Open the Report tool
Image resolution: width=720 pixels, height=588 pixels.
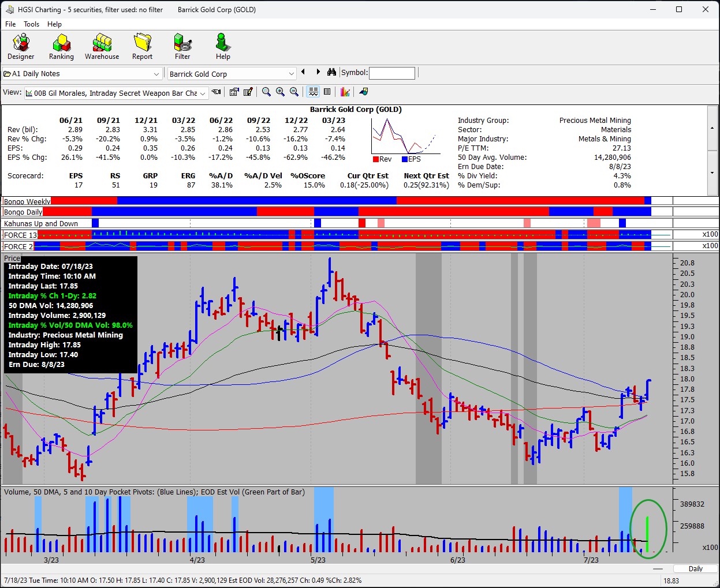pyautogui.click(x=142, y=46)
